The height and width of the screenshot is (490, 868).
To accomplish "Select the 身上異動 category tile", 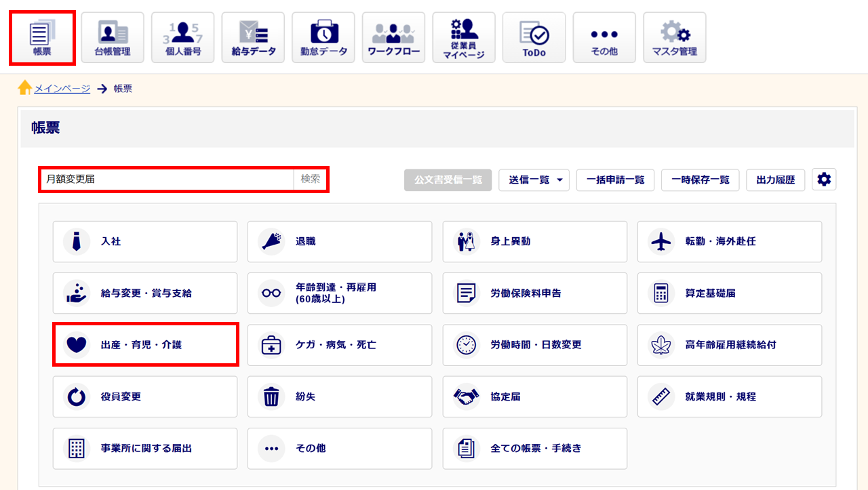I will [535, 241].
